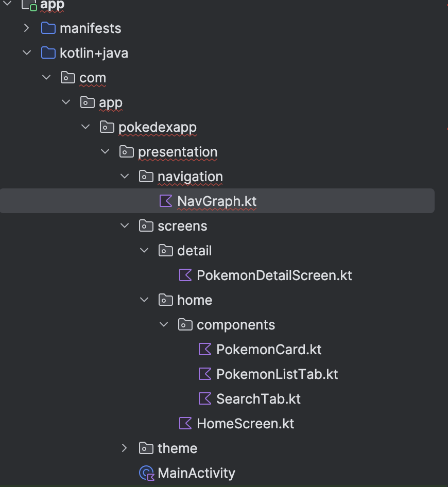Click the Kotlin icon beside HomeScreen.kt
448x487 pixels.
(x=185, y=423)
